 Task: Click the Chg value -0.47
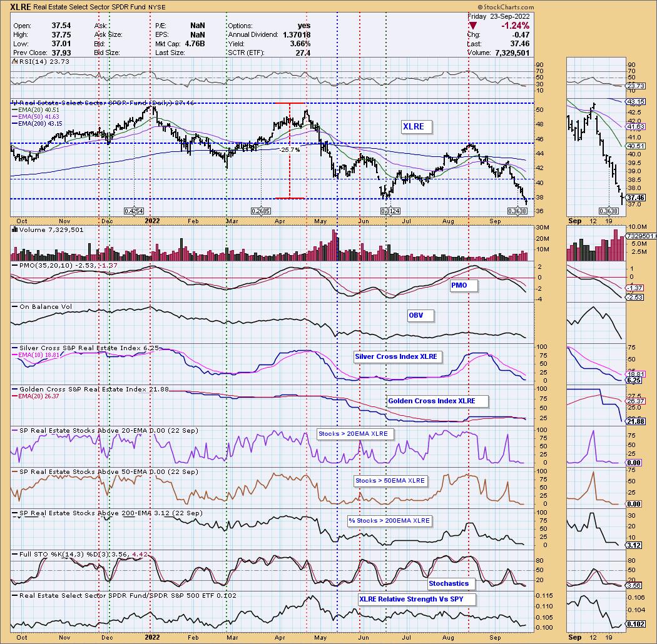pyautogui.click(x=521, y=35)
